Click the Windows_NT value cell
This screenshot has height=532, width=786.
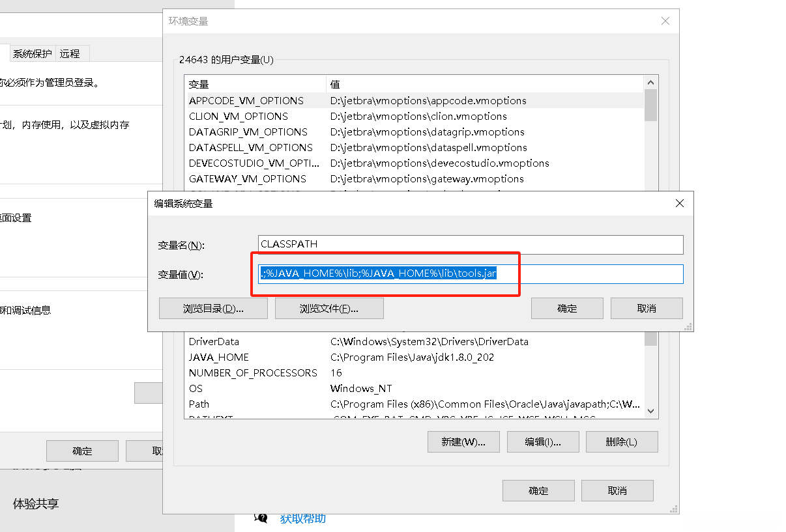(361, 388)
